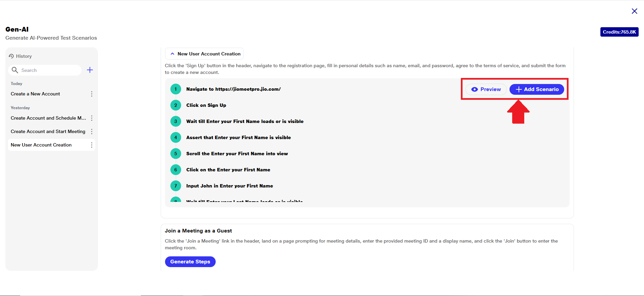
Task: Expand Join a Meeting as a Guest scenario
Action: pos(198,231)
